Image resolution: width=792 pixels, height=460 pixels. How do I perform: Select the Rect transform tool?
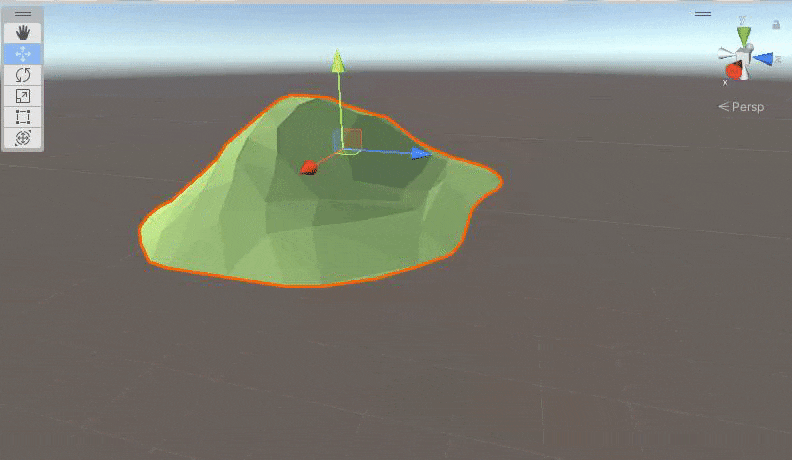23,117
